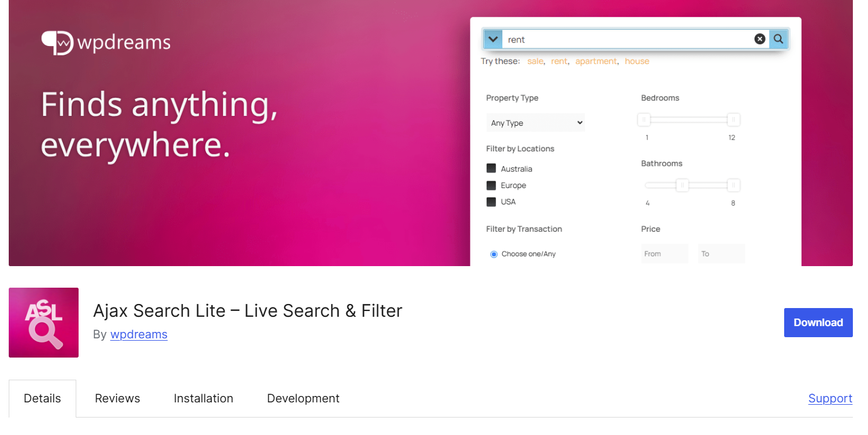Tick the USA location checkbox
The width and height of the screenshot is (868, 435).
pyautogui.click(x=491, y=201)
